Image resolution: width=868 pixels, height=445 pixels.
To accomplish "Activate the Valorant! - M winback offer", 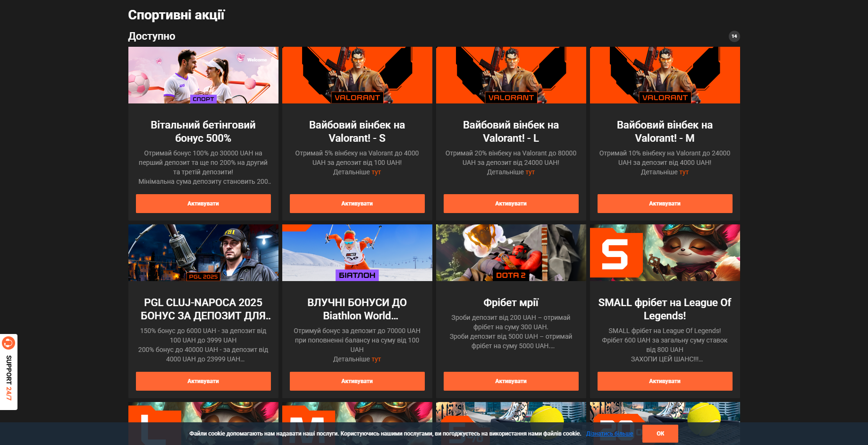I will point(665,204).
